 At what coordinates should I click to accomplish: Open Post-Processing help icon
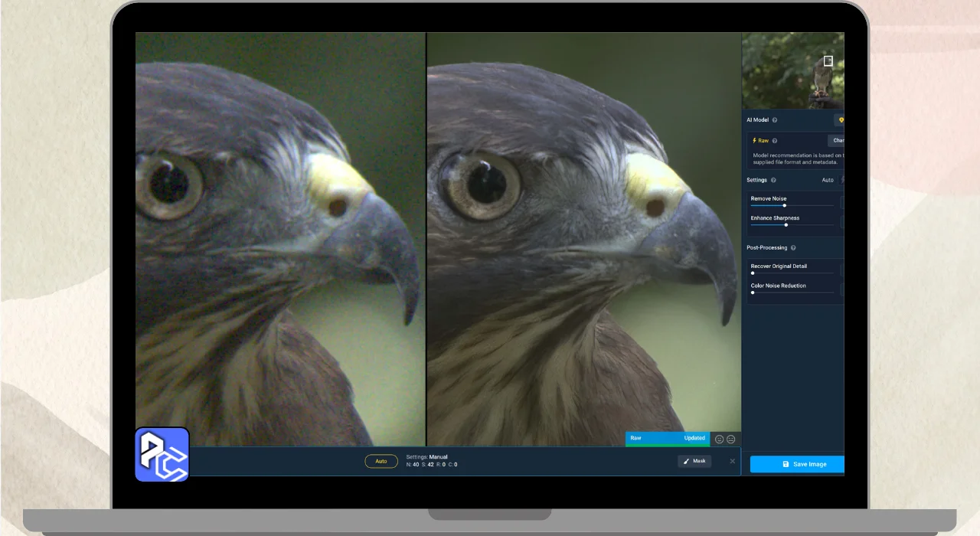[x=793, y=248]
